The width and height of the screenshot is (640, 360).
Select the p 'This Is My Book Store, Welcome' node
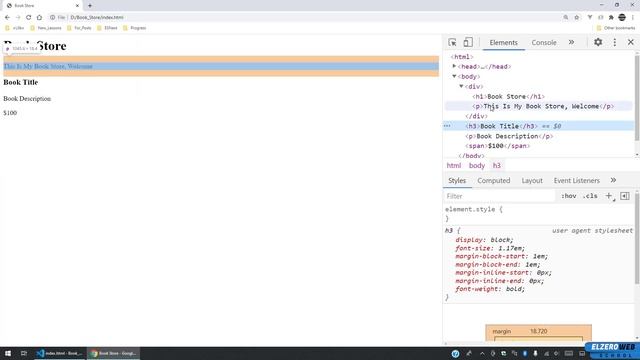[x=543, y=106]
